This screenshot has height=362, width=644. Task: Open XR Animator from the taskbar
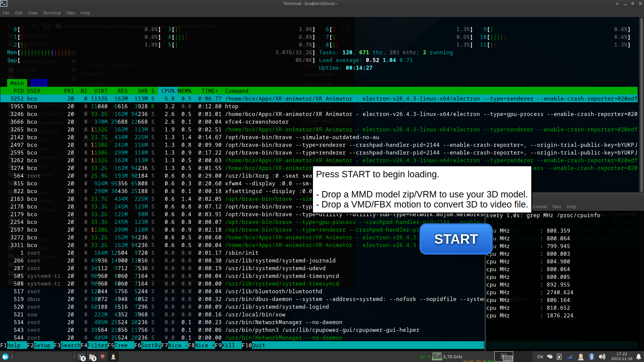[x=113, y=357]
